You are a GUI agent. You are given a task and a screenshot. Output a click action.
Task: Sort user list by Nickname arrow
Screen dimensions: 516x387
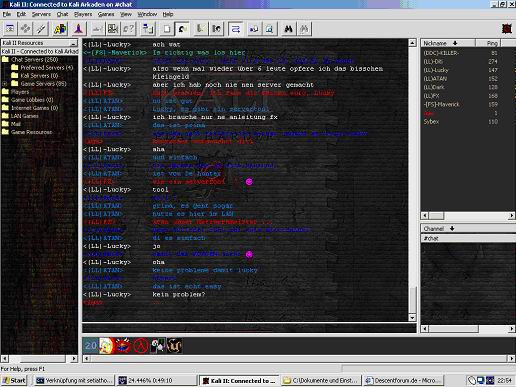point(455,43)
